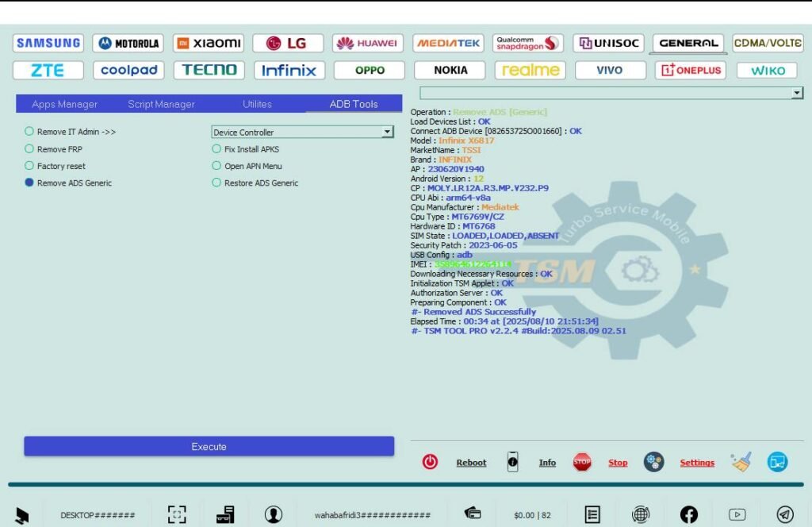Open the Xiaomi brand section
This screenshot has width=812, height=527.
[209, 43]
